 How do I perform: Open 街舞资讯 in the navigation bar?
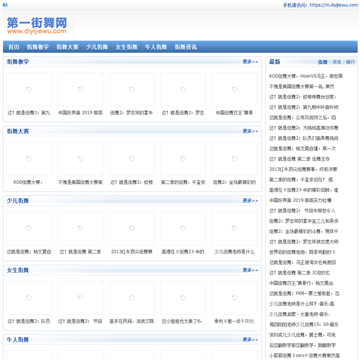[x=186, y=47]
